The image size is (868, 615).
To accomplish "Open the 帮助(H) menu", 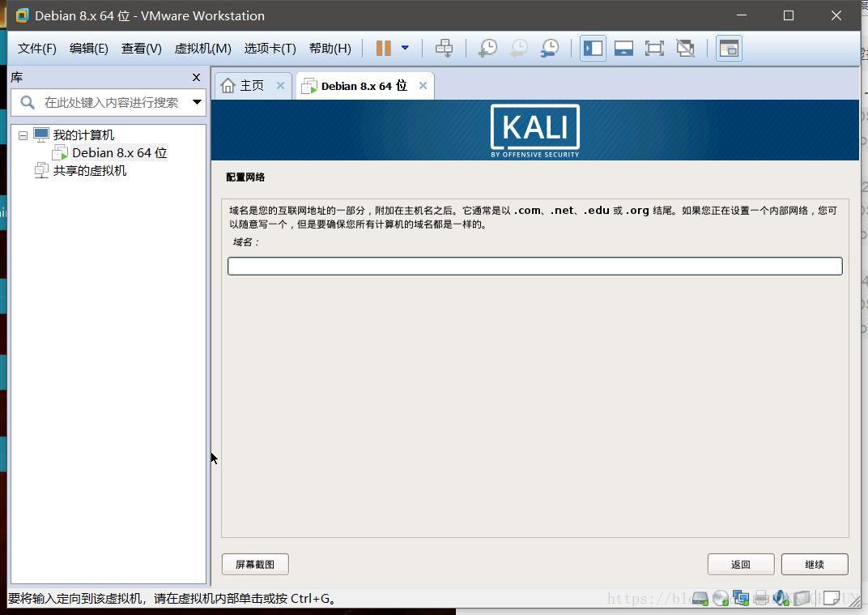I will tap(330, 48).
